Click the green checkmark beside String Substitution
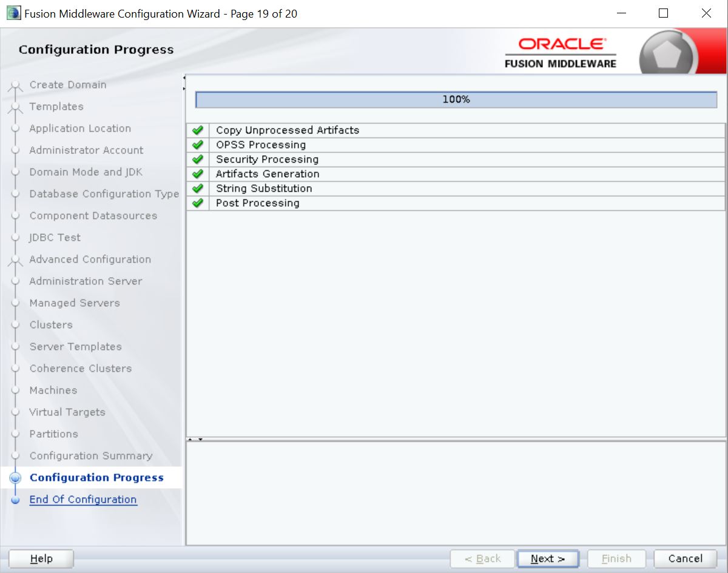Image resolution: width=728 pixels, height=573 pixels. (197, 189)
